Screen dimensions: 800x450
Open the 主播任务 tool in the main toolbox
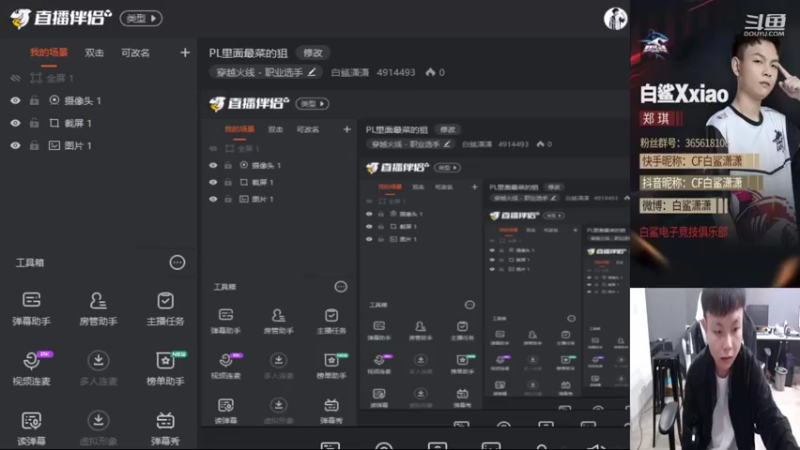tap(165, 308)
